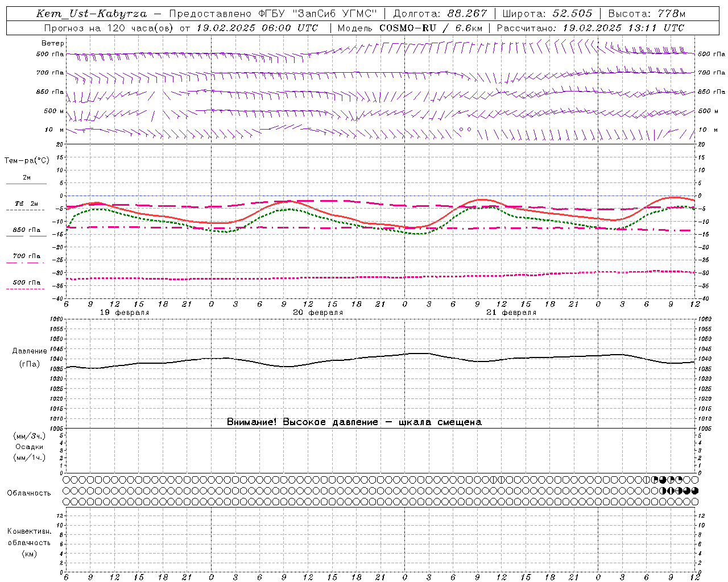
Task: Click the 10 м wind level label on left
Action: click(x=55, y=130)
